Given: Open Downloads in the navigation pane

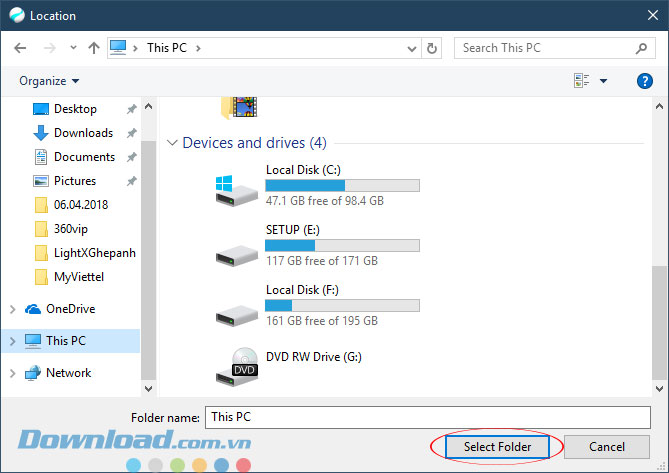Looking at the screenshot, I should (82, 133).
